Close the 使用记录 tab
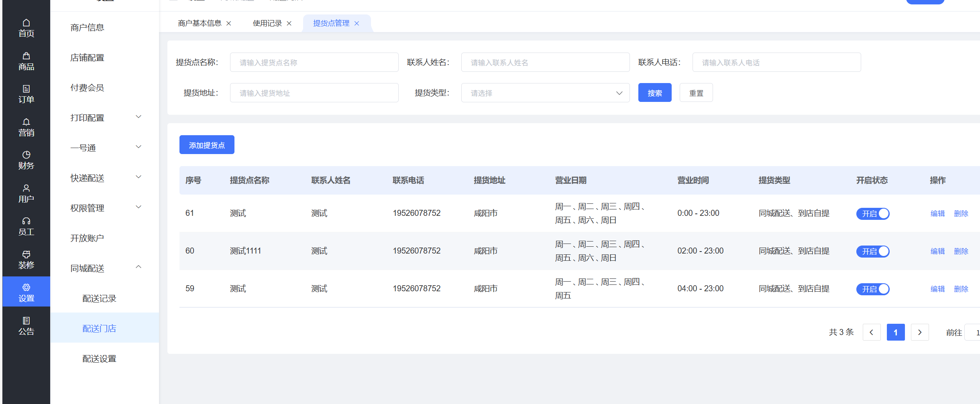The width and height of the screenshot is (980, 404). pos(289,23)
